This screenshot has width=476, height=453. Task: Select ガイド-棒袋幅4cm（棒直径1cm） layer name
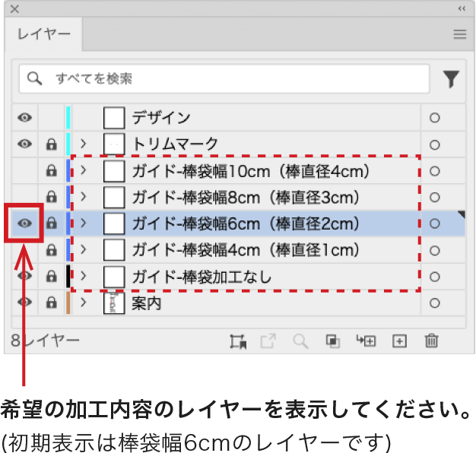tap(246, 250)
